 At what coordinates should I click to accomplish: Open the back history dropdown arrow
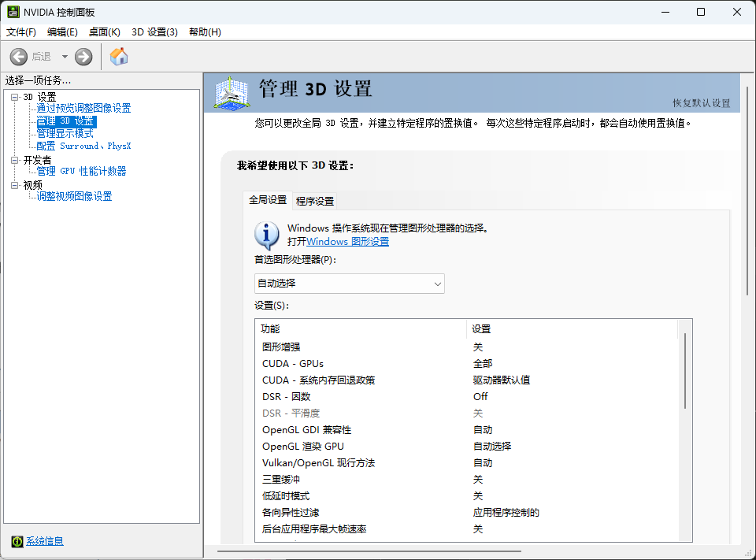(65, 57)
